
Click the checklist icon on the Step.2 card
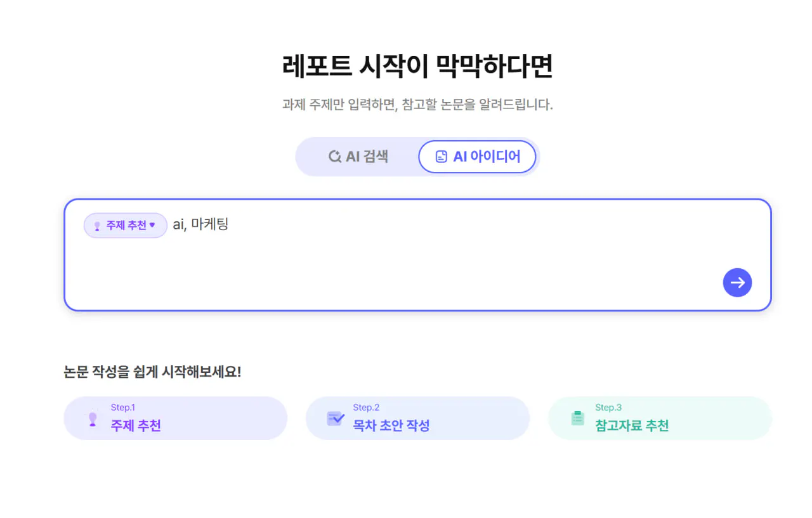coord(336,418)
